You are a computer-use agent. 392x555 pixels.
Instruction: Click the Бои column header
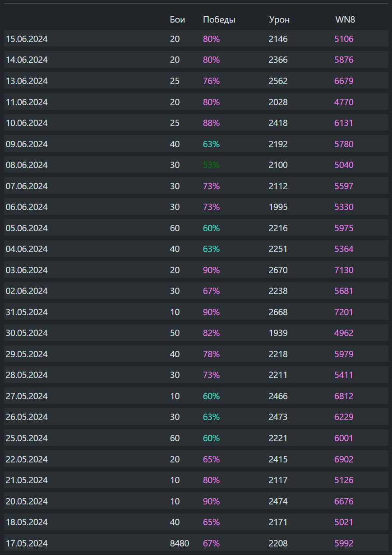[177, 19]
